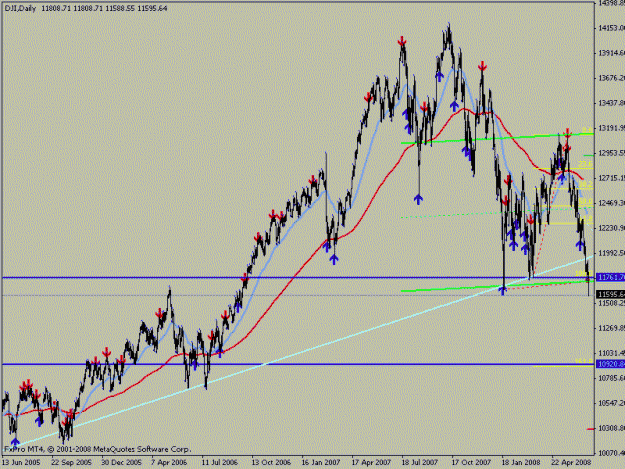Select the 10785 price axis label
Viewport: 625px width, 469px height.
coord(611,378)
